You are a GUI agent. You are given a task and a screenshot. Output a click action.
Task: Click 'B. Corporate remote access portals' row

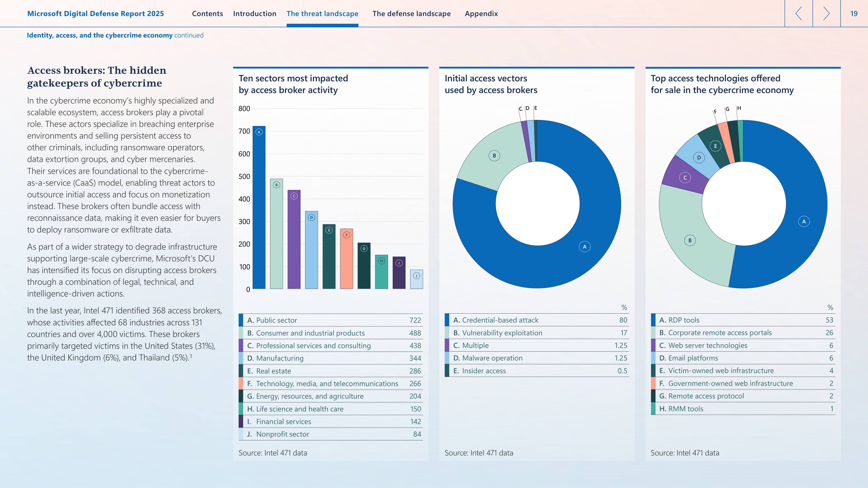point(743,333)
